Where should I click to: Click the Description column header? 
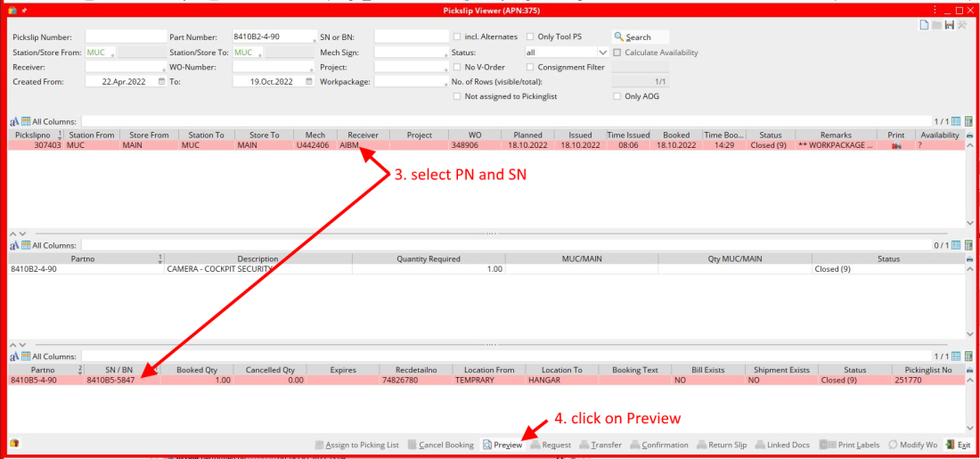257,259
